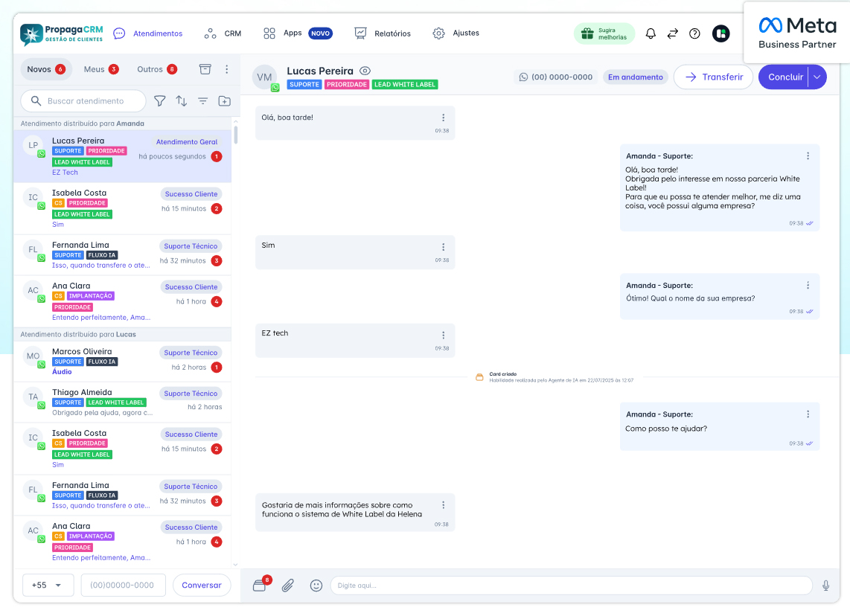850x616 pixels.
Task: Open the help question mark icon
Action: (694, 33)
